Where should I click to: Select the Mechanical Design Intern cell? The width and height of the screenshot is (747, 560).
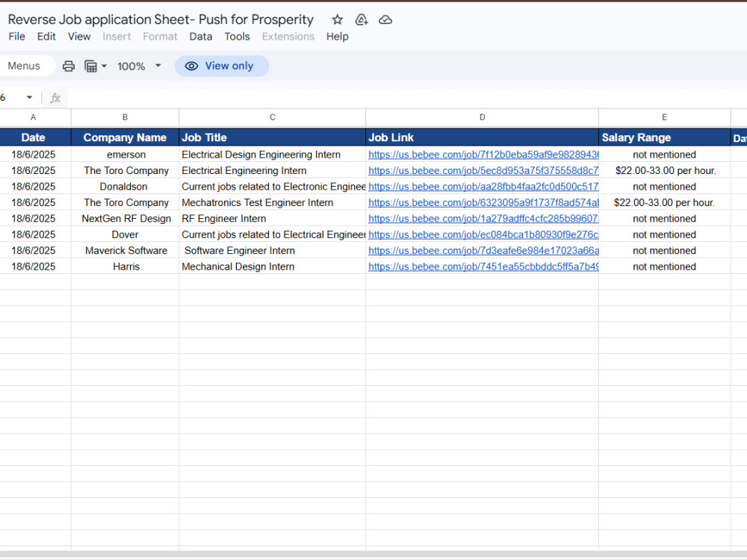tap(272, 267)
